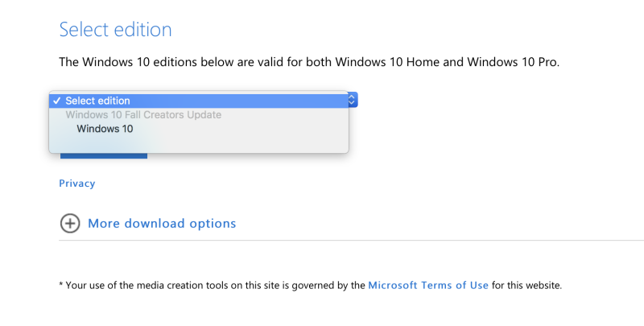Click the asterisk starting the footnote
Viewport: 644px width, 326px height.
point(61,284)
